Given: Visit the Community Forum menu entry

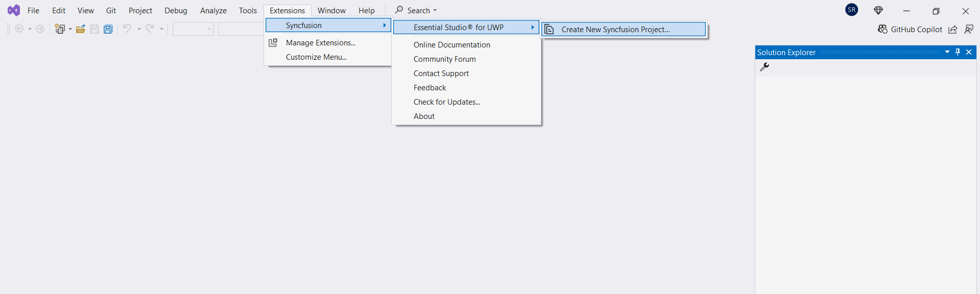Looking at the screenshot, I should (466, 59).
